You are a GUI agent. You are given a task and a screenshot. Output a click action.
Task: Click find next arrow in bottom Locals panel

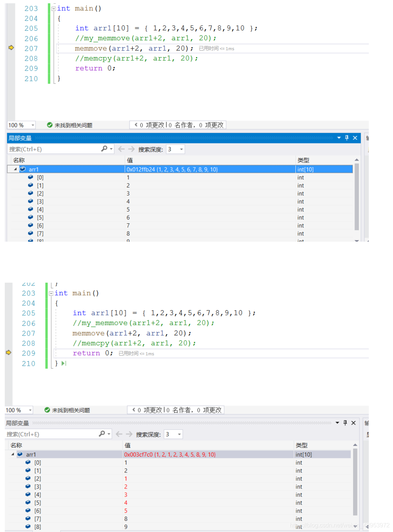[129, 434]
